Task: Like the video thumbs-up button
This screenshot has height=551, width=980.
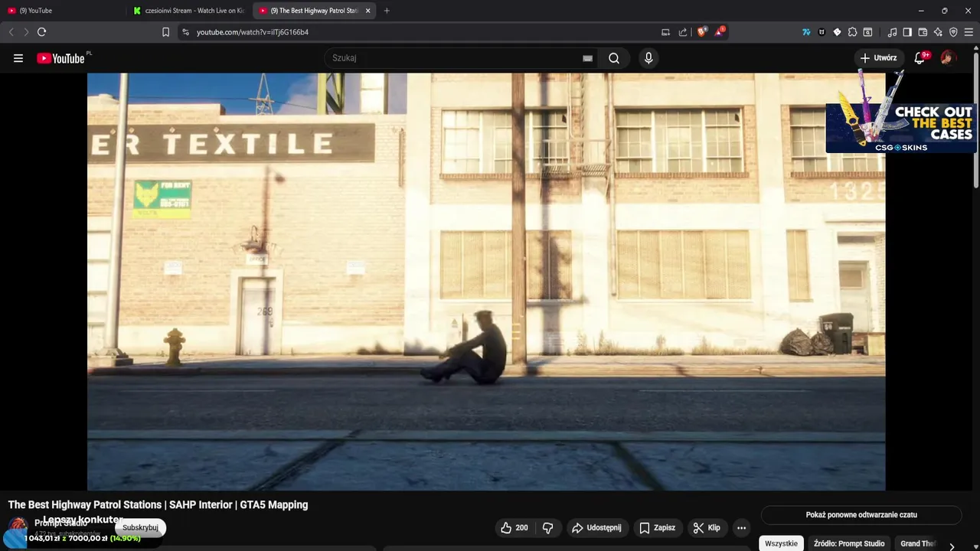Action: pos(514,528)
